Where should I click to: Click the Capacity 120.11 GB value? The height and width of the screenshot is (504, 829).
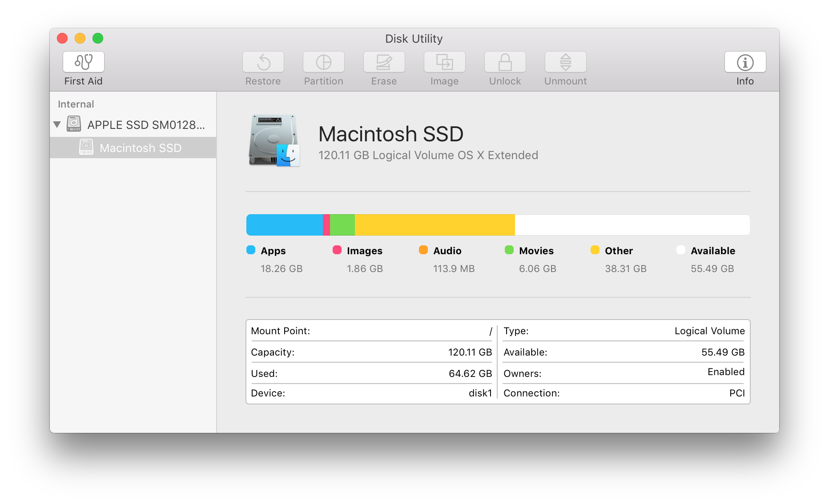(x=470, y=352)
